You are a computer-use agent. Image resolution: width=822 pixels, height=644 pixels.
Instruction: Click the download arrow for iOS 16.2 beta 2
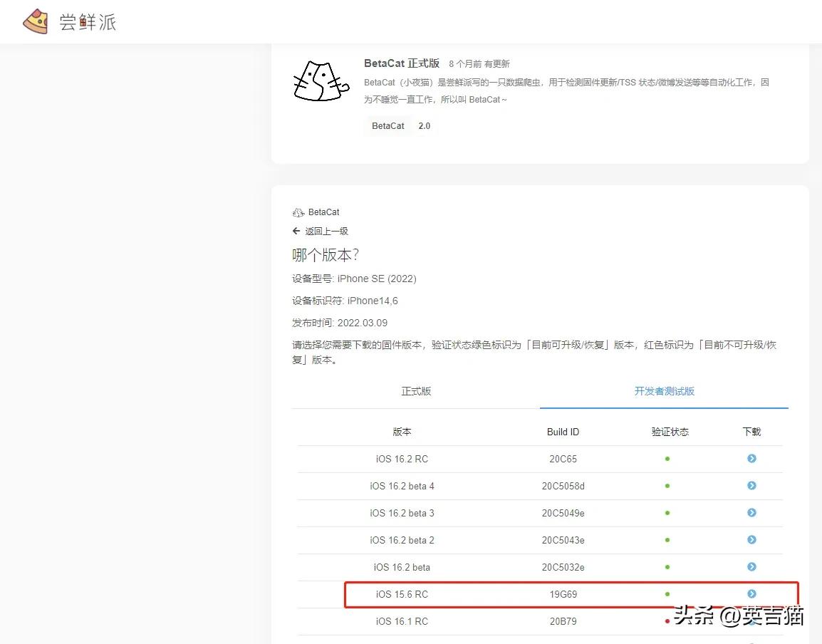[x=751, y=540]
